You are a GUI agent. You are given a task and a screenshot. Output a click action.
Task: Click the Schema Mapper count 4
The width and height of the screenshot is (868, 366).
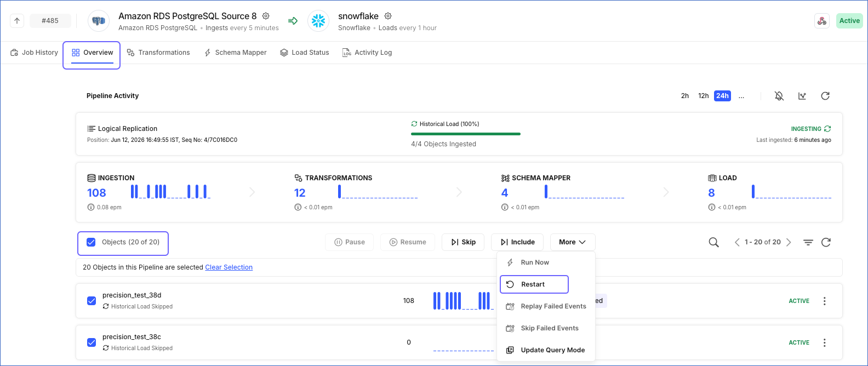pyautogui.click(x=505, y=193)
